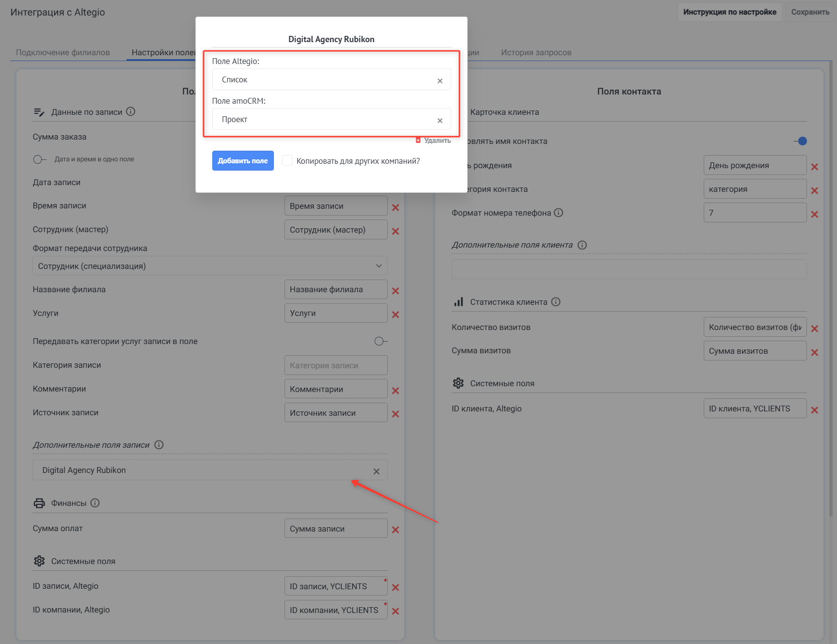Remove Сумма визитов field mapping
Image resolution: width=837 pixels, height=644 pixels.
[x=815, y=352]
